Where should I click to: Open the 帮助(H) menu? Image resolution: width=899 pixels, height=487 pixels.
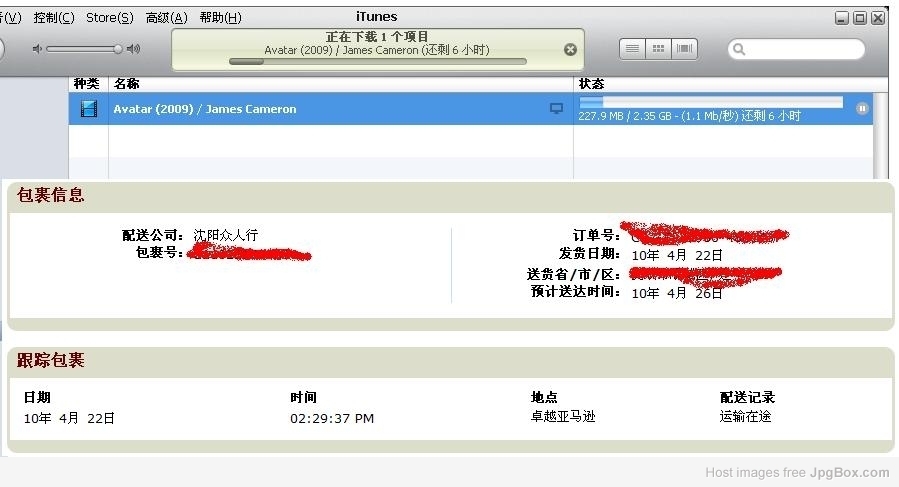(x=220, y=18)
